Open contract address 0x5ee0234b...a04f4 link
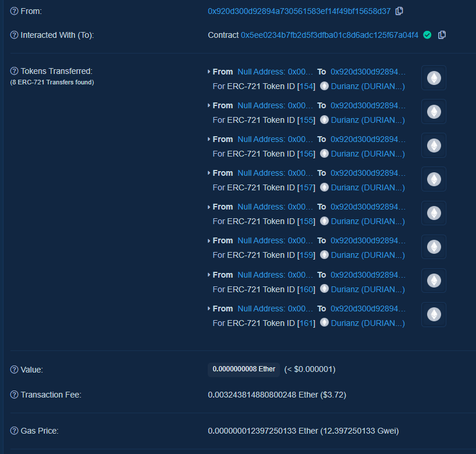Image resolution: width=476 pixels, height=454 pixels. coord(329,35)
